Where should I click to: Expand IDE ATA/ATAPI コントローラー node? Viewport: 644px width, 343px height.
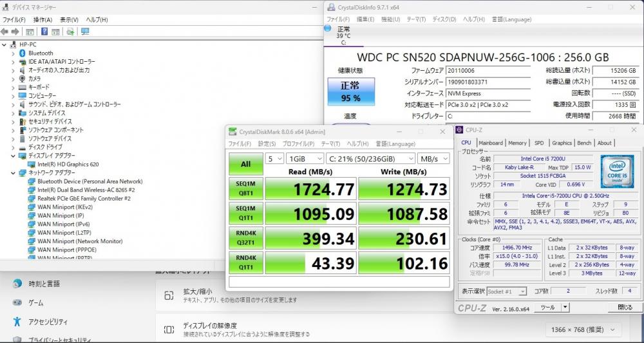point(13,62)
